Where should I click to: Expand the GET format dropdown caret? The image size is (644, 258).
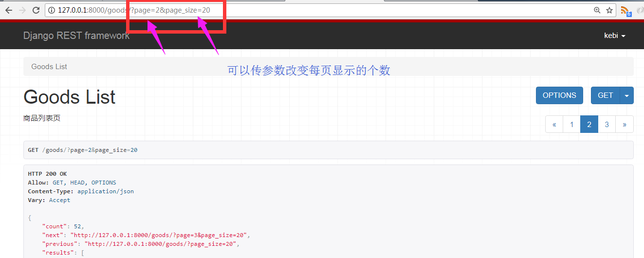(x=627, y=95)
